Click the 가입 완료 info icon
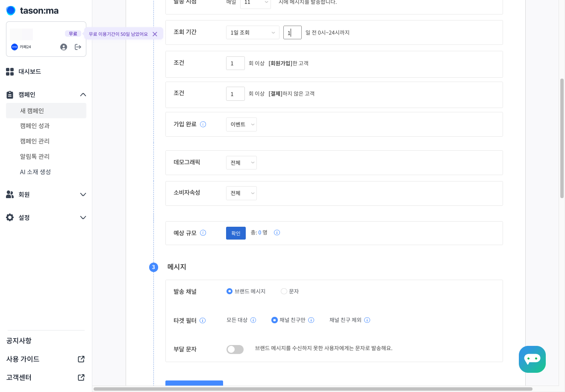The image size is (565, 392). coord(203,124)
